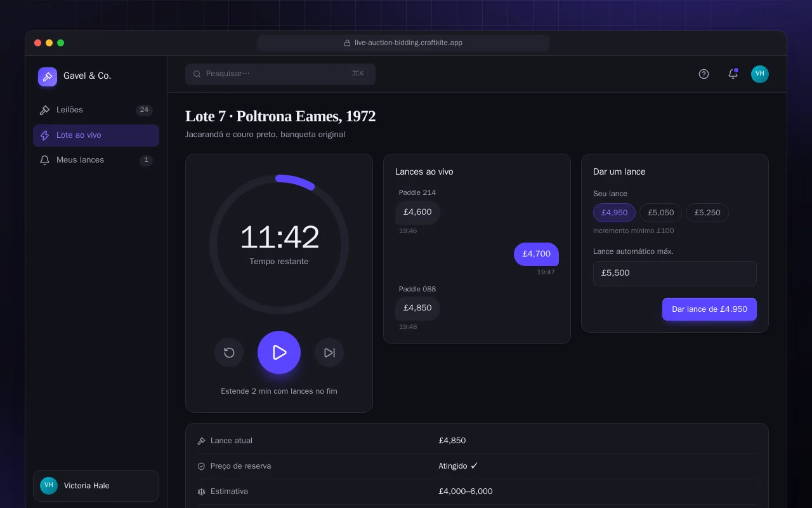
Task: Click the scales icon beside Estimativa
Action: point(202,491)
